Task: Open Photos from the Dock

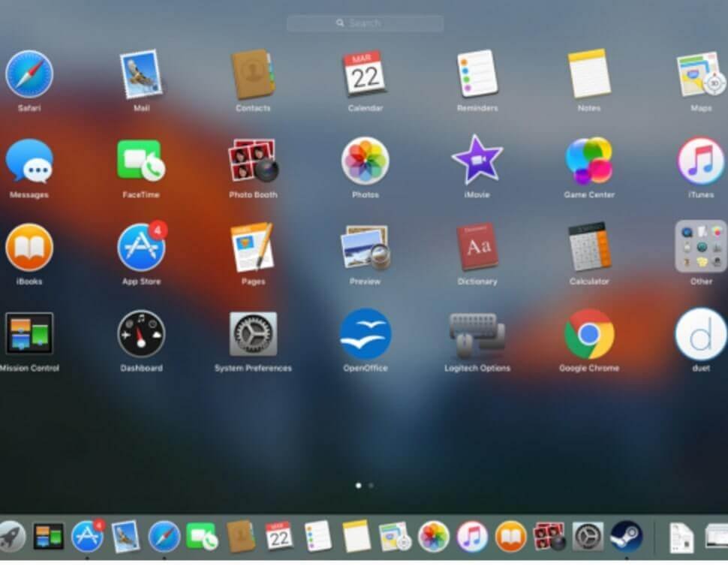Action: (434, 537)
